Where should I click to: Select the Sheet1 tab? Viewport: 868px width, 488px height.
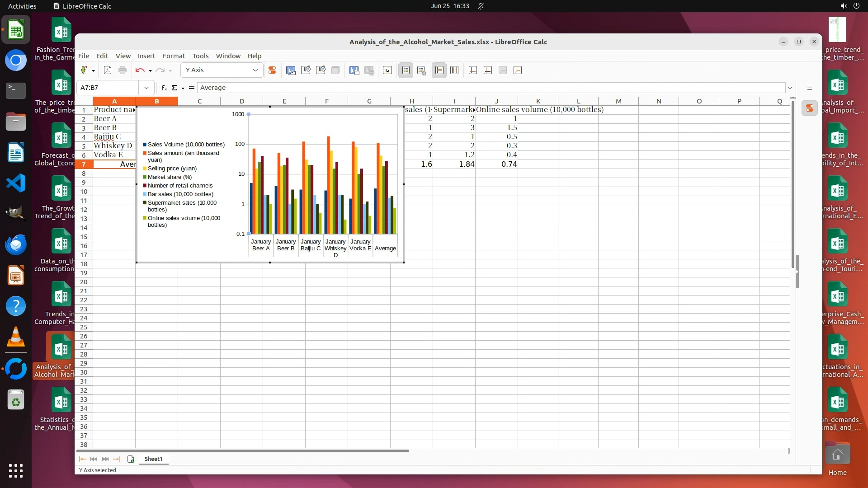click(153, 459)
